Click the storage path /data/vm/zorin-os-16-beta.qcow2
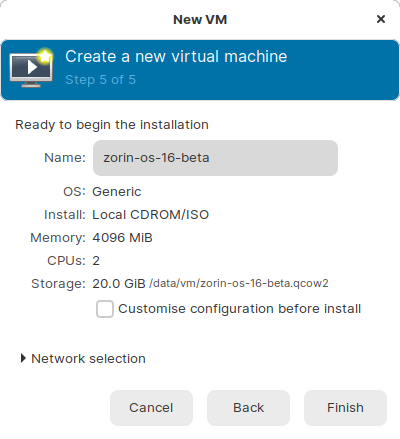400x439 pixels. (x=239, y=283)
